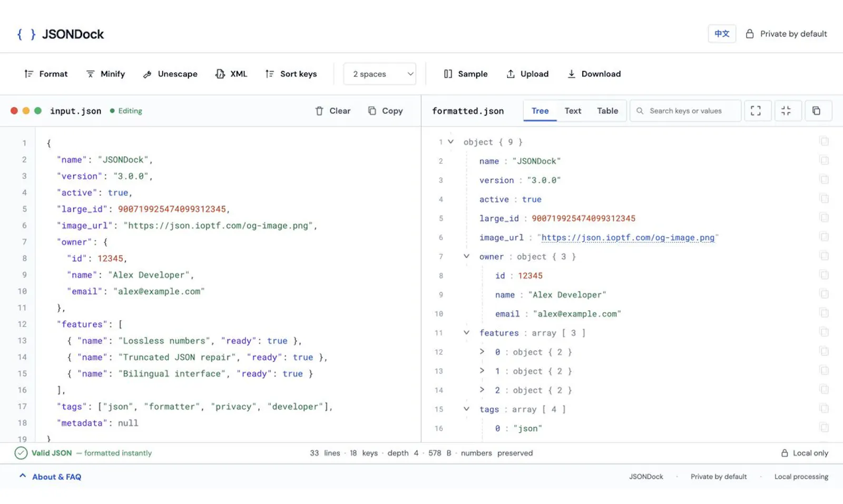This screenshot has height=504, width=843.
Task: Copy the input.json contents
Action: pyautogui.click(x=385, y=111)
